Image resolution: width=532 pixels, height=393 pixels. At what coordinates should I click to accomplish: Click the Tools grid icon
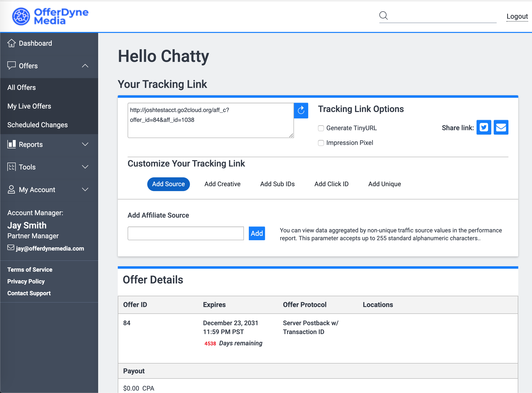pyautogui.click(x=11, y=167)
